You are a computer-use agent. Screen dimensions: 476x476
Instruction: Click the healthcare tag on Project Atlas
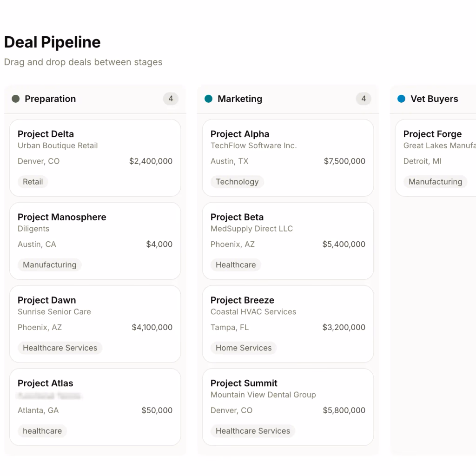42,431
